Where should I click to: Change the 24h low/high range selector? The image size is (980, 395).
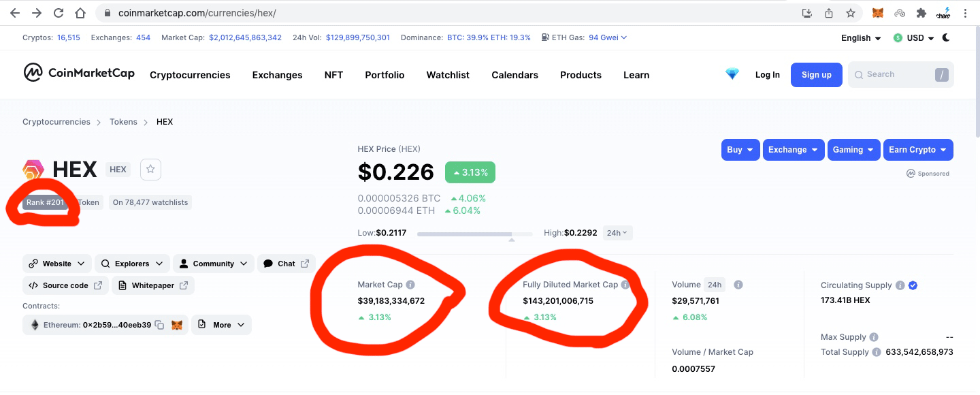pyautogui.click(x=618, y=233)
